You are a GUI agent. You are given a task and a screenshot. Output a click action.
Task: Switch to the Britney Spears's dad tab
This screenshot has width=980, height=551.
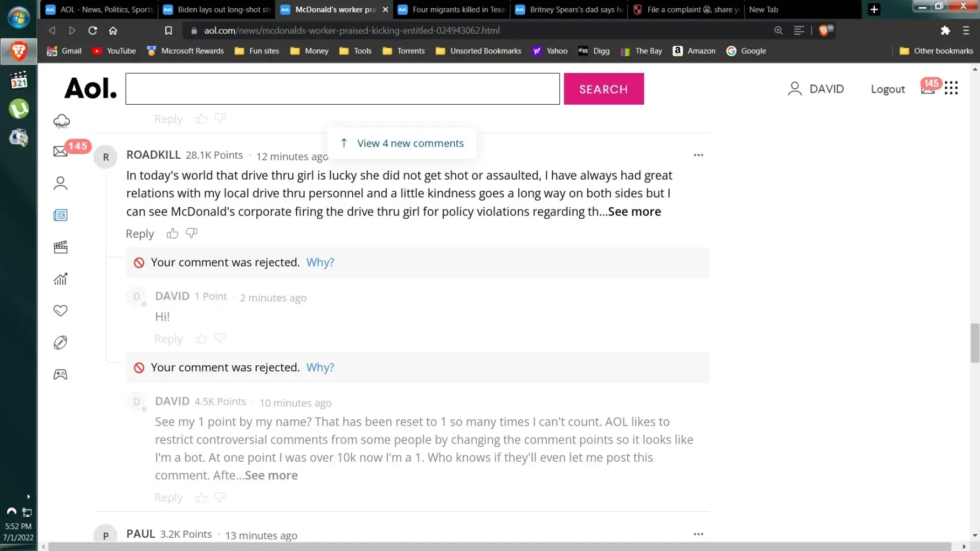pos(570,9)
